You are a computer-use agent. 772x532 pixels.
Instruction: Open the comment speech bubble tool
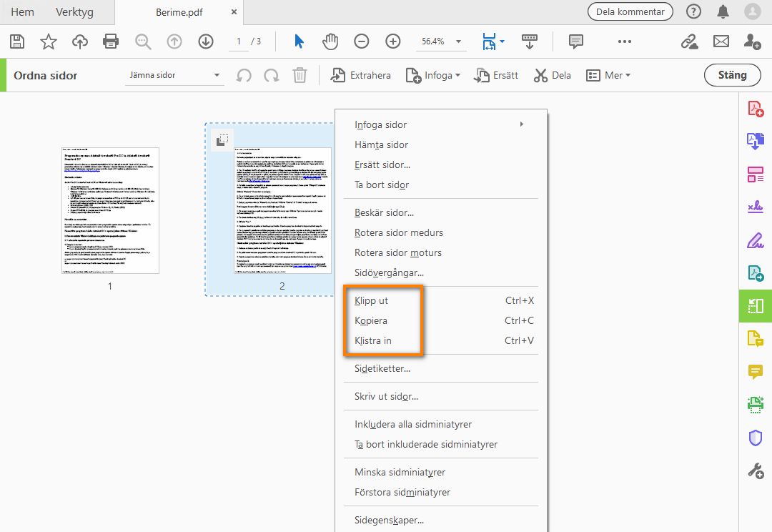click(x=575, y=41)
